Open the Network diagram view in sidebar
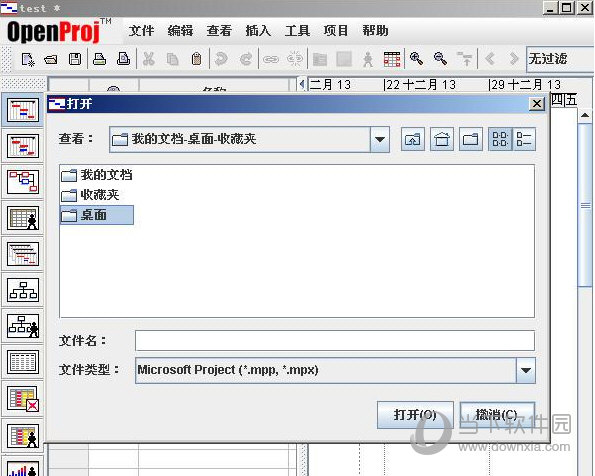 [23, 181]
